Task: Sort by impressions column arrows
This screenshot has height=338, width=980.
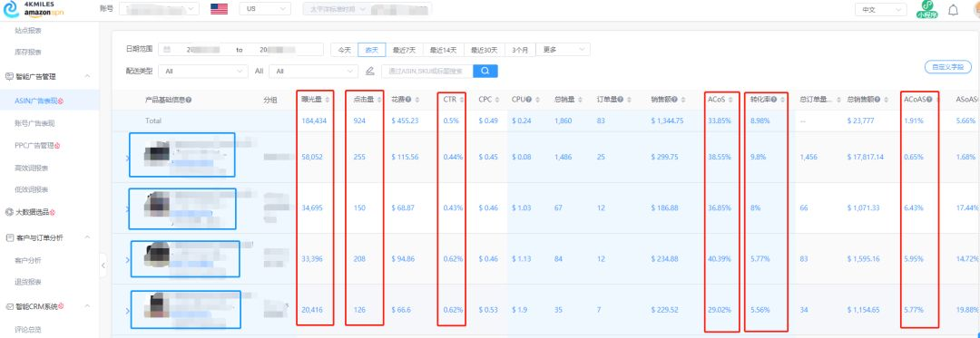Action: pos(328,100)
